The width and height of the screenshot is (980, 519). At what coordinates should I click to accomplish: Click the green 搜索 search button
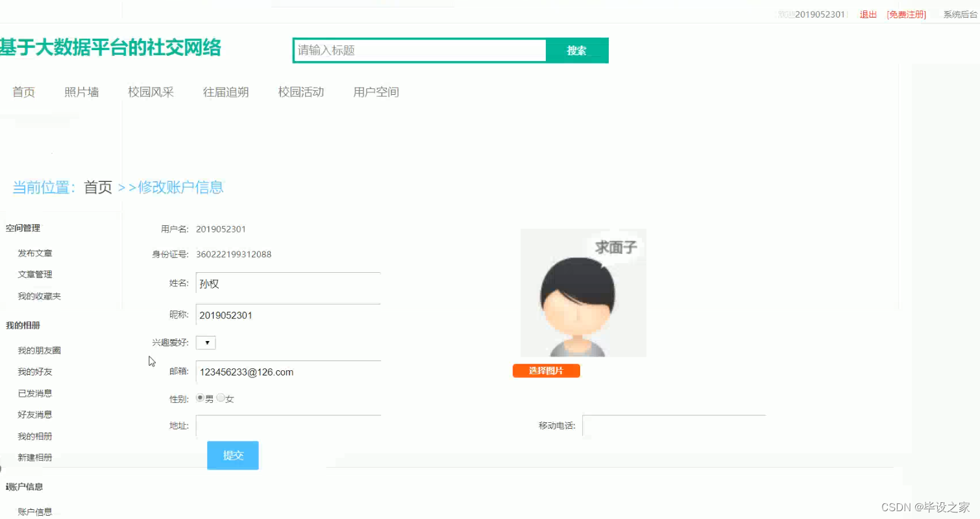(576, 50)
